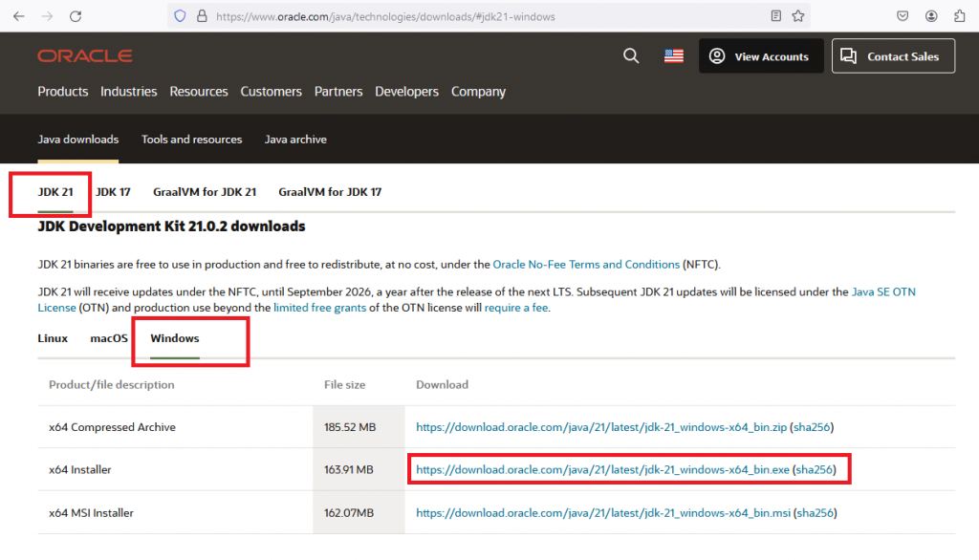Reload the page with refresh icon

[76, 16]
